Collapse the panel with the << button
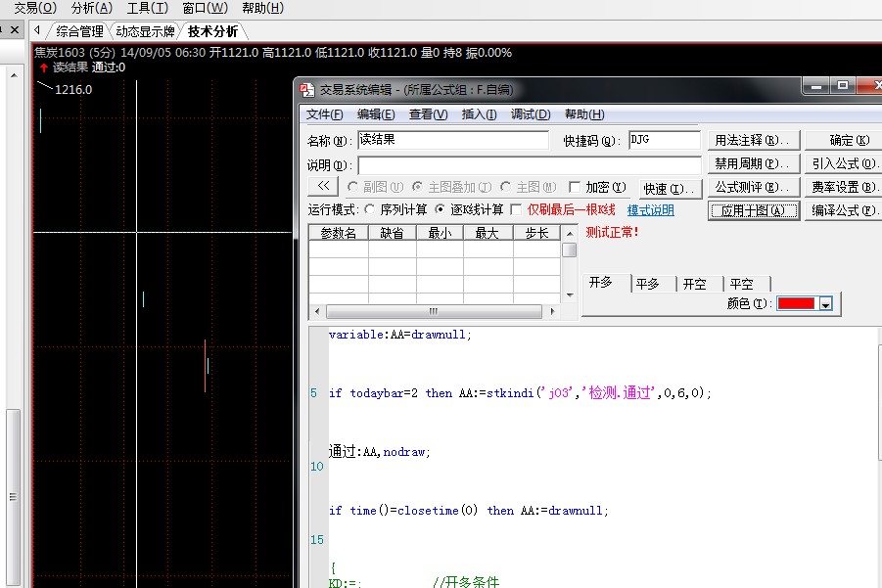882x588 pixels. (322, 187)
